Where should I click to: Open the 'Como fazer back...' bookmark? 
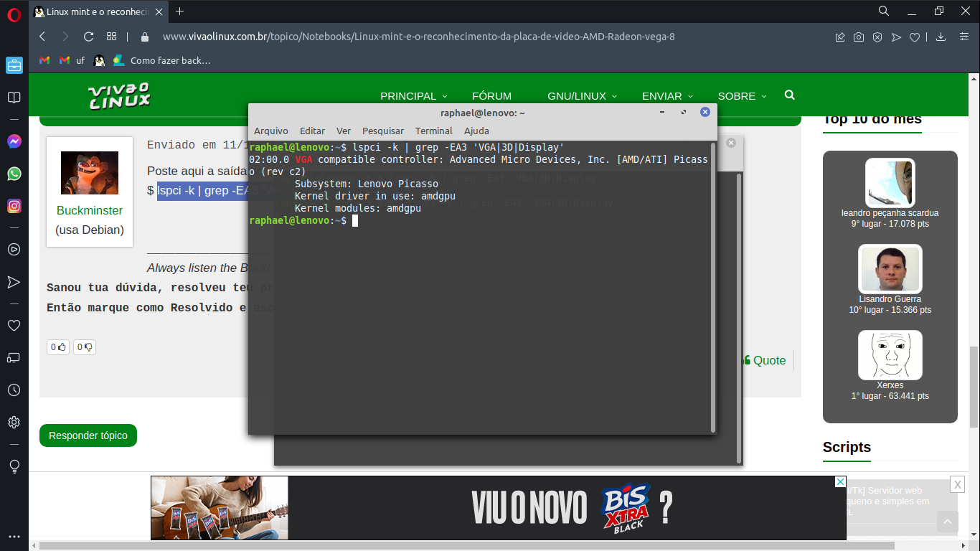pos(162,60)
